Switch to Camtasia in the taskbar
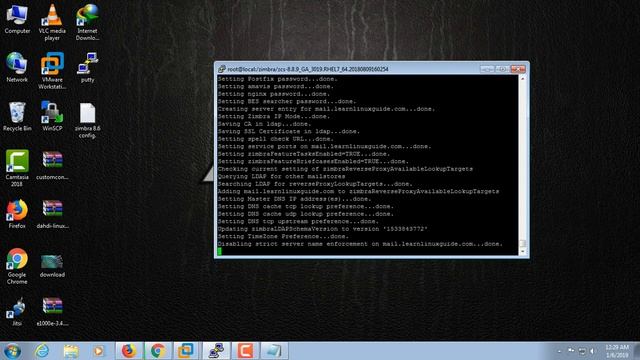 pos(245,351)
